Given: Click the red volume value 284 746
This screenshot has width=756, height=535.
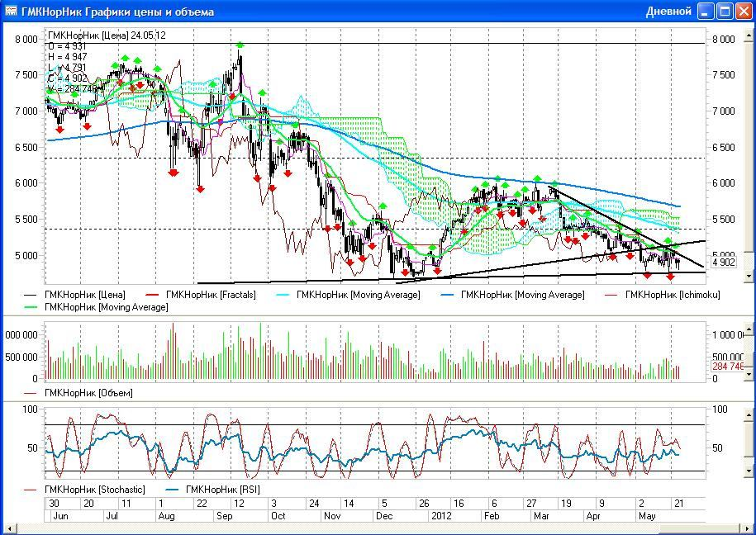Looking at the screenshot, I should pos(728,367).
